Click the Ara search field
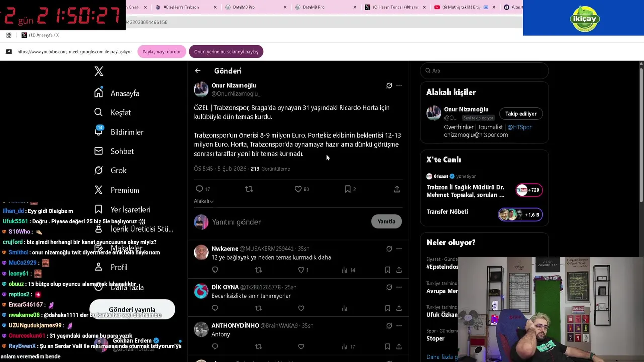 (x=484, y=71)
